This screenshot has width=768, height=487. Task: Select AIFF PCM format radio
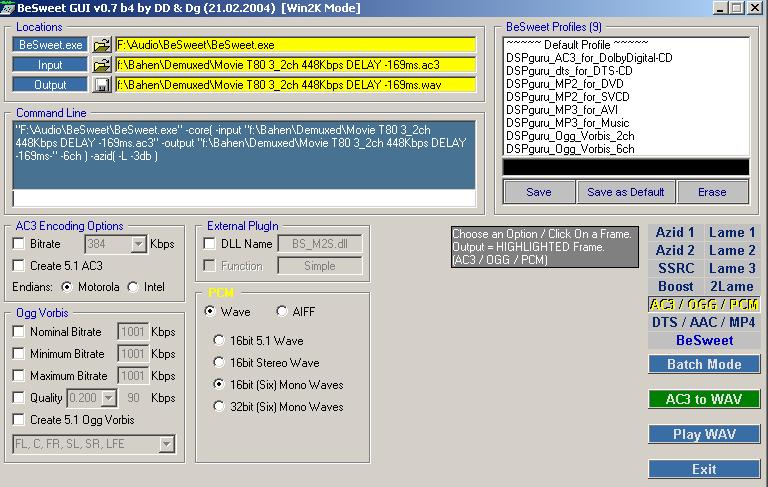tap(282, 312)
